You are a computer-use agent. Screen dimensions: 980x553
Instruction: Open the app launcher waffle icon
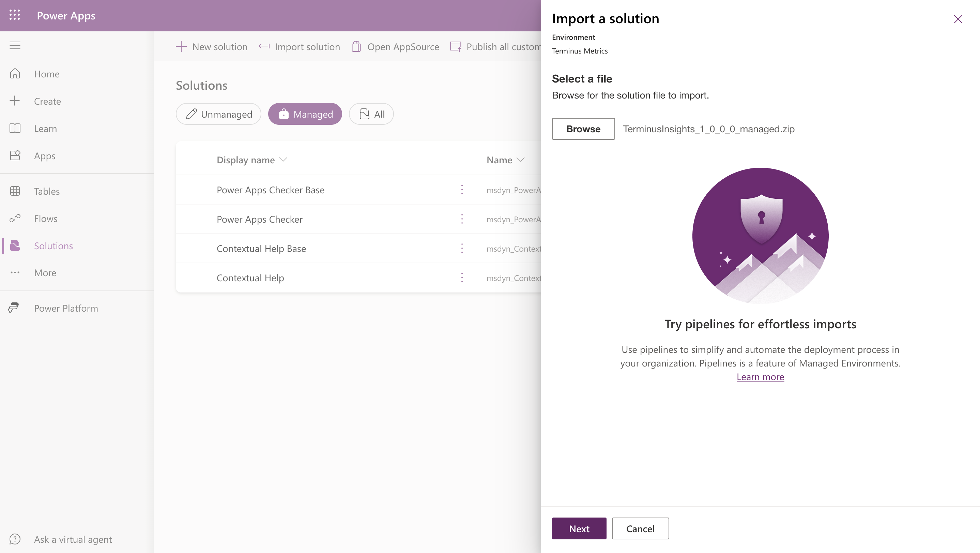pos(14,15)
